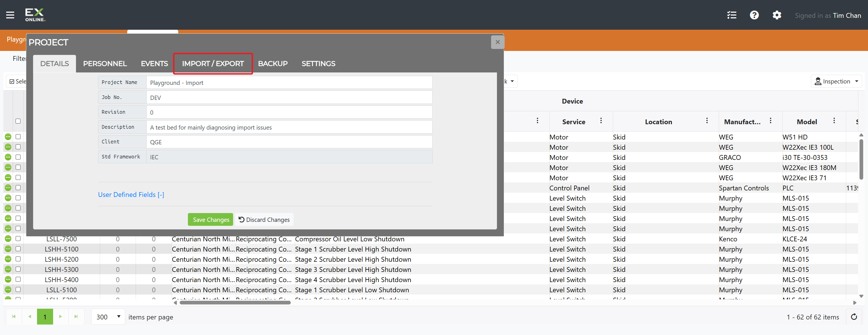Click the Description input field

(289, 127)
